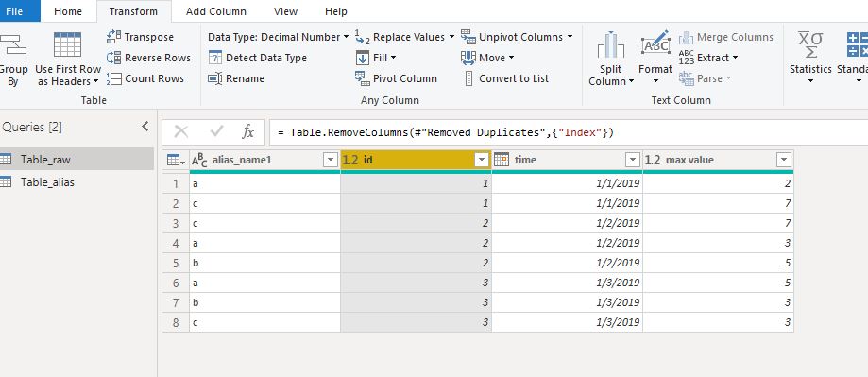This screenshot has width=868, height=377.
Task: Expand the Replace Values dropdown arrow
Action: click(451, 37)
